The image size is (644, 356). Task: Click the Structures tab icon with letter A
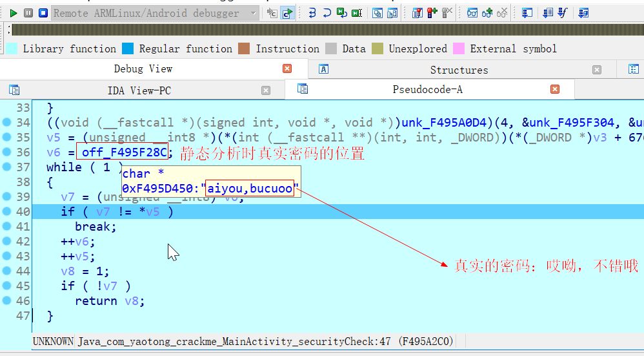point(324,69)
